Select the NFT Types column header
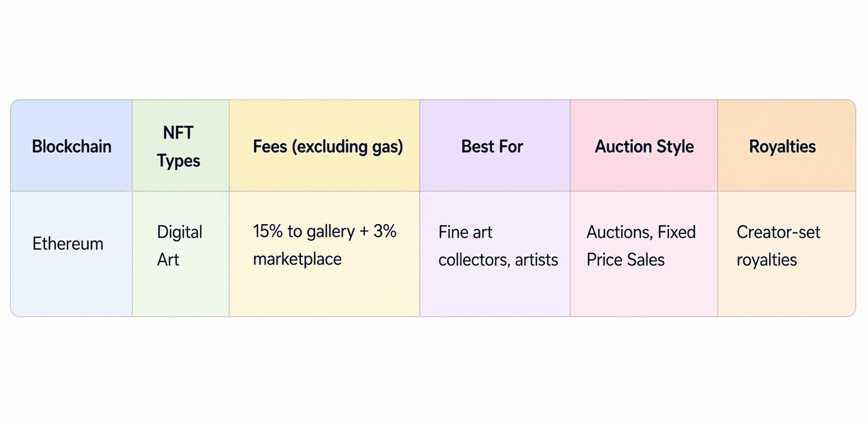 (x=181, y=146)
